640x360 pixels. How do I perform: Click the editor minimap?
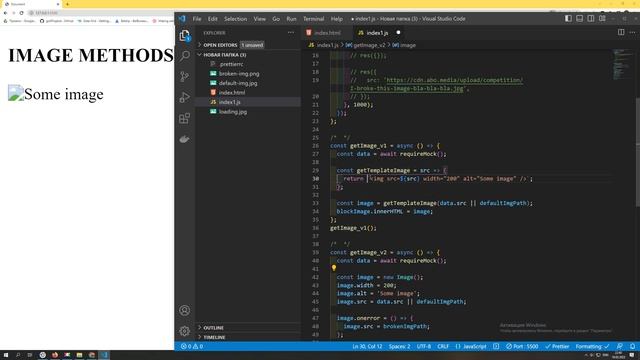622,65
